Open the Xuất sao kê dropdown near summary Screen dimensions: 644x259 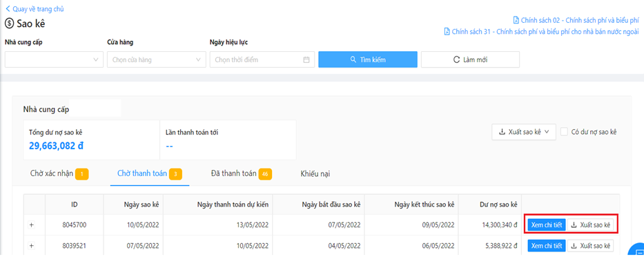point(524,132)
